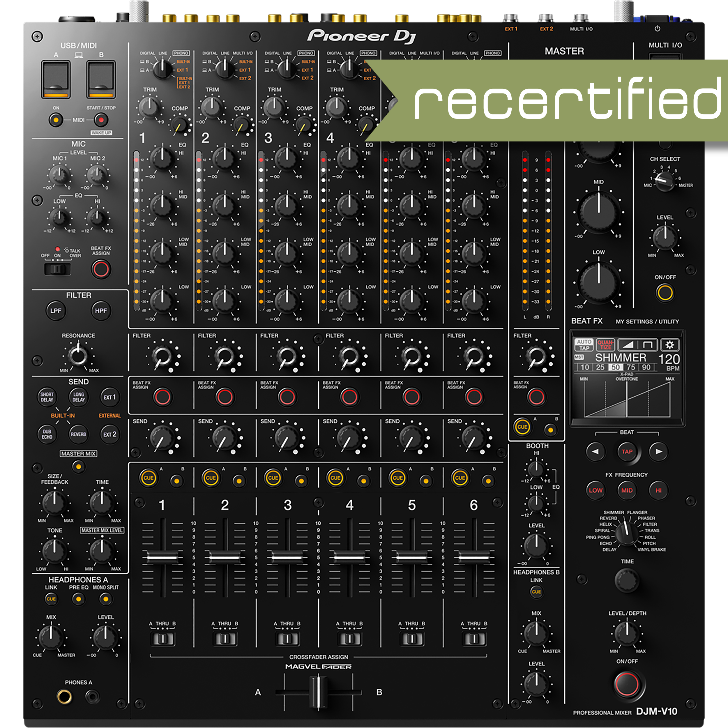Click the LPF filter button
The height and width of the screenshot is (728, 728).
point(56,311)
